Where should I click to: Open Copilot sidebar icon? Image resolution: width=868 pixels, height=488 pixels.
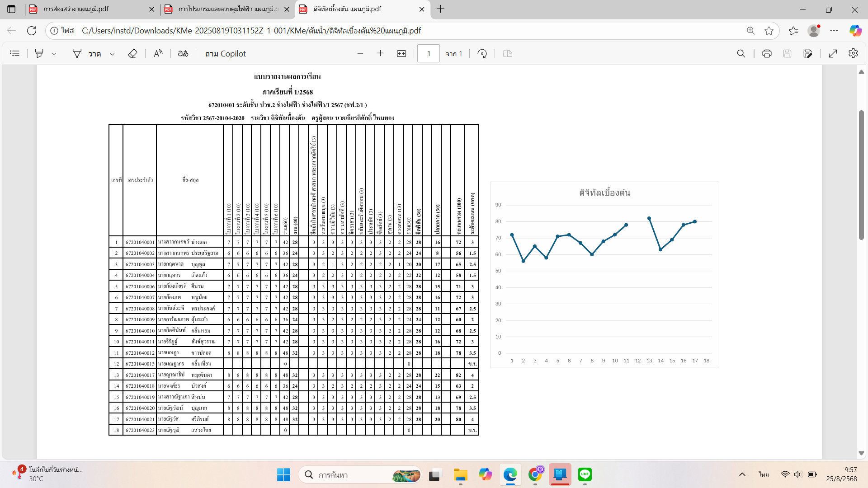[855, 31]
